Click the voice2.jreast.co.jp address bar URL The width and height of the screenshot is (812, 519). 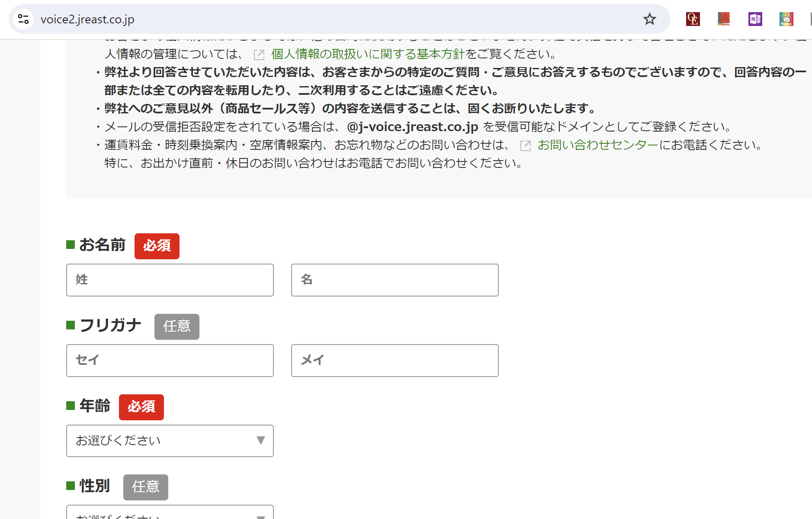click(x=87, y=19)
